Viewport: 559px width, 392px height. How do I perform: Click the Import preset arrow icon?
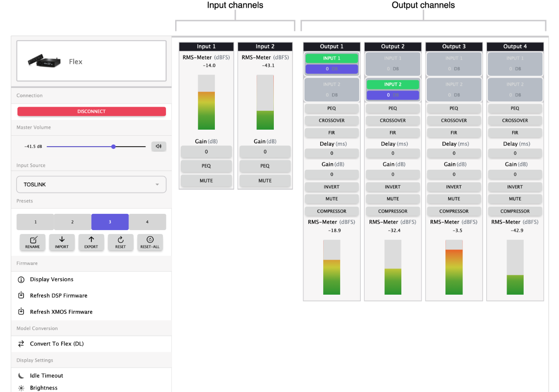[62, 242]
